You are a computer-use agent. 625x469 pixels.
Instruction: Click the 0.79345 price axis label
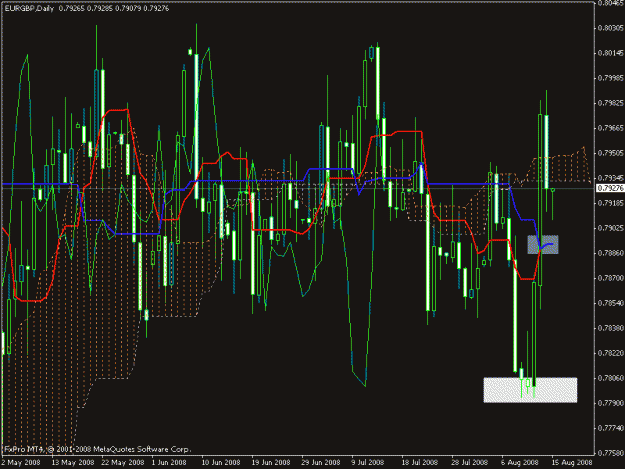click(x=610, y=178)
